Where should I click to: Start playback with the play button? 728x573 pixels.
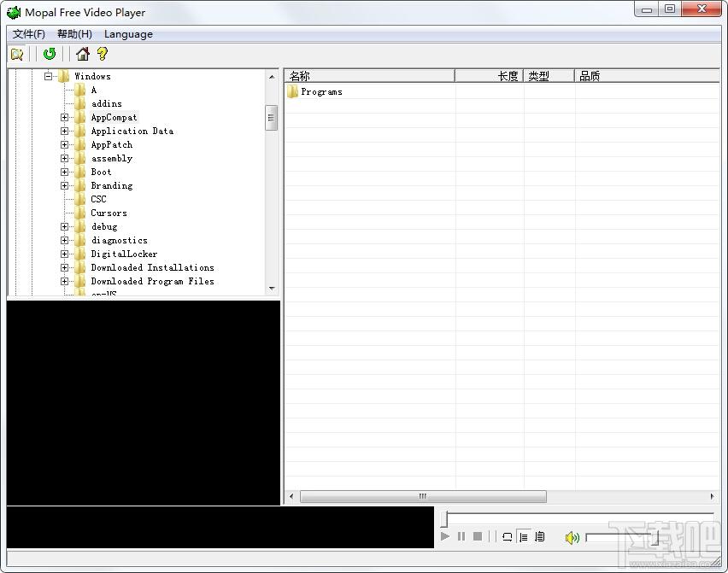click(445, 537)
